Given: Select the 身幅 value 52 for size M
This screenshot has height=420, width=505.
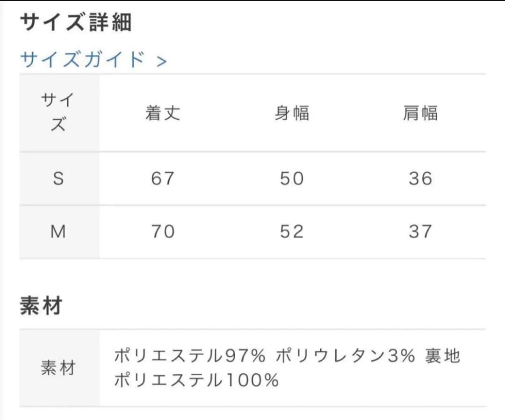Looking at the screenshot, I should (291, 231).
